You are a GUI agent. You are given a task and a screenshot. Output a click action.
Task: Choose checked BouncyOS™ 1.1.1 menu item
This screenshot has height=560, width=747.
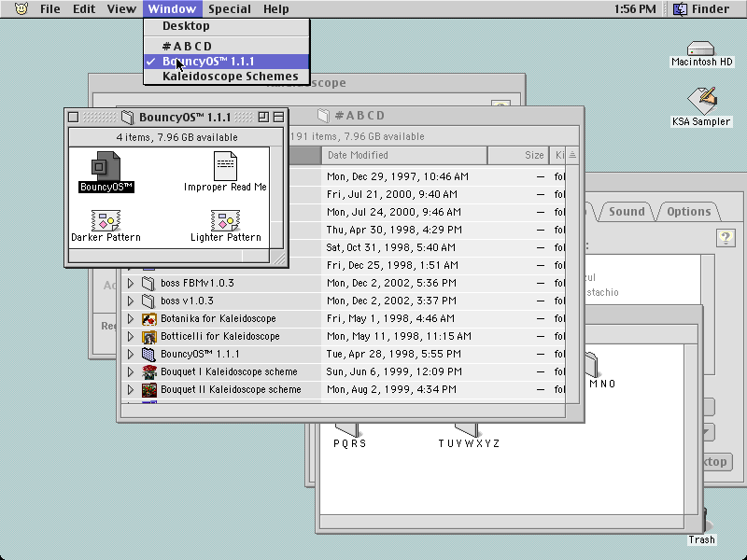227,62
